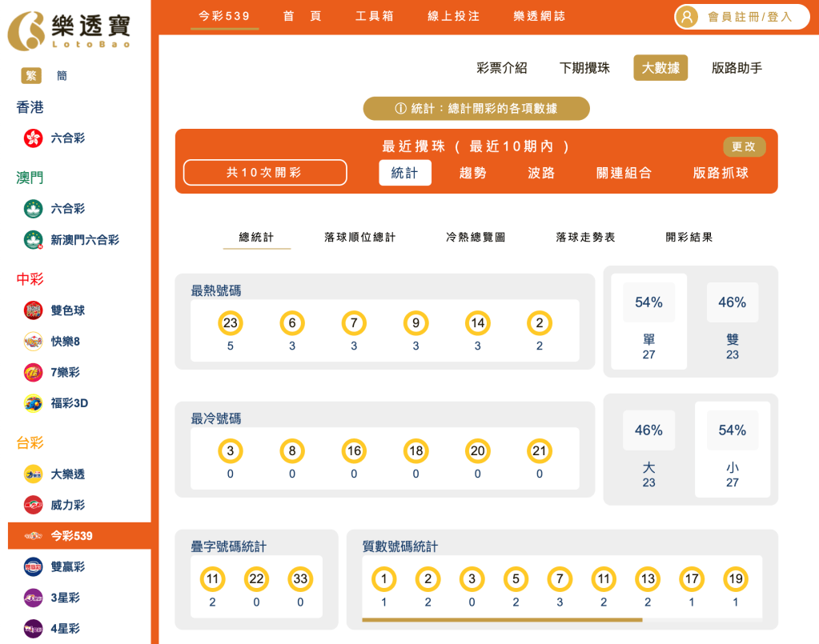Expand the 工具箱 menu
This screenshot has height=644, width=819.
pos(374,14)
